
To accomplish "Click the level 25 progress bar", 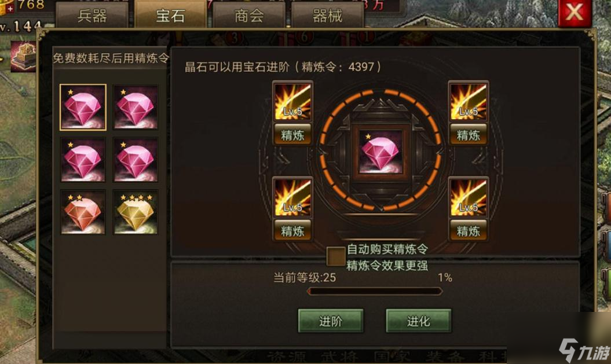I will click(375, 291).
